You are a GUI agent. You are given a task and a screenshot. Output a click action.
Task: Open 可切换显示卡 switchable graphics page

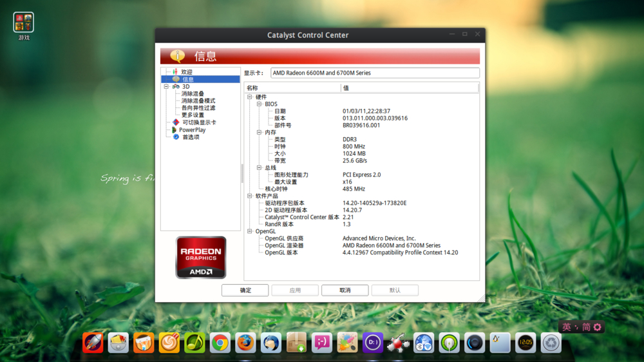click(x=199, y=122)
